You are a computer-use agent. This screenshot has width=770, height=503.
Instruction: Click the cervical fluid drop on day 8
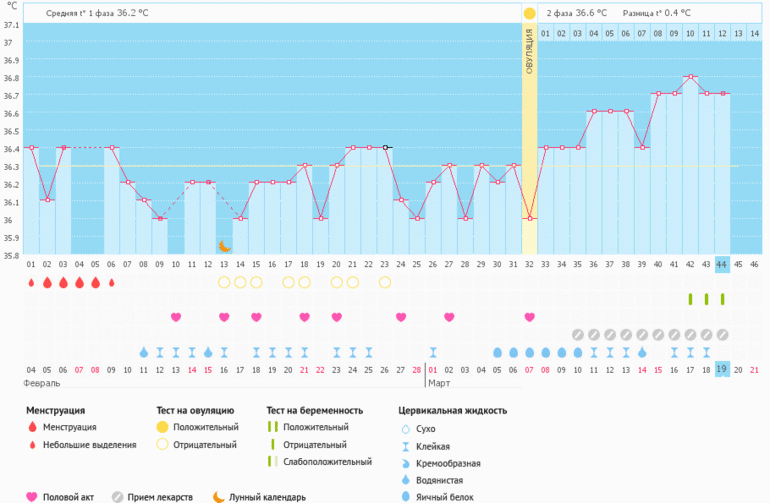tap(144, 352)
